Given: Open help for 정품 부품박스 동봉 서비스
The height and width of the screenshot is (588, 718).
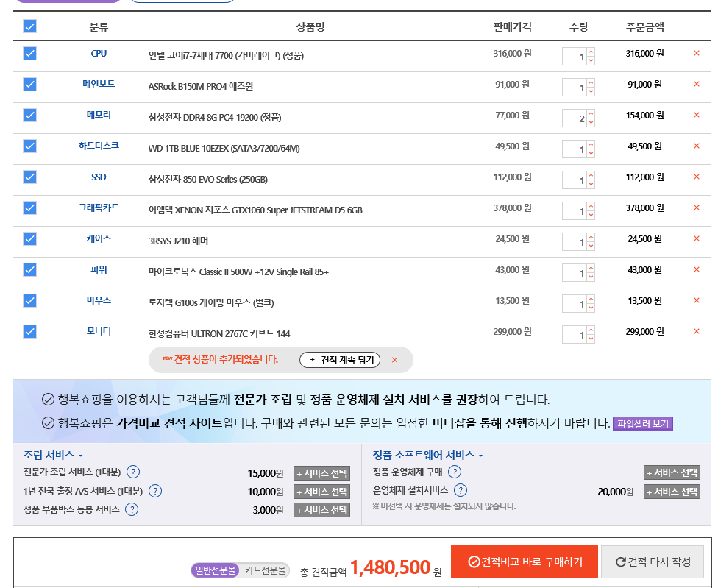Looking at the screenshot, I should coord(132,509).
